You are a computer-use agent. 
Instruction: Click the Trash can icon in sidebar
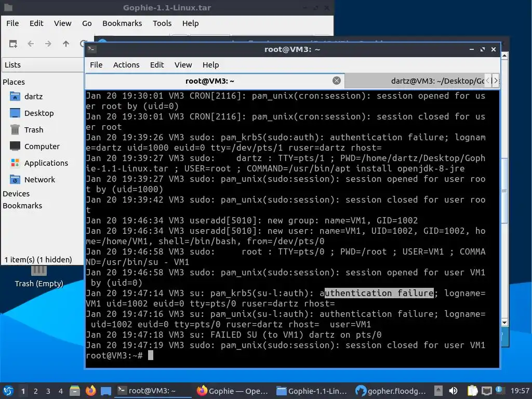pos(15,129)
